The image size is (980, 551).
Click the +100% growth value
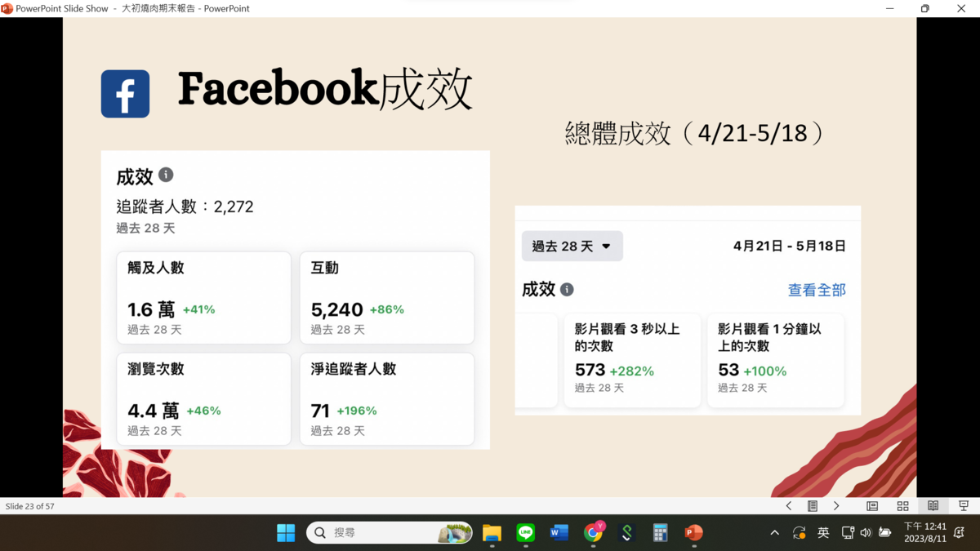click(x=765, y=371)
